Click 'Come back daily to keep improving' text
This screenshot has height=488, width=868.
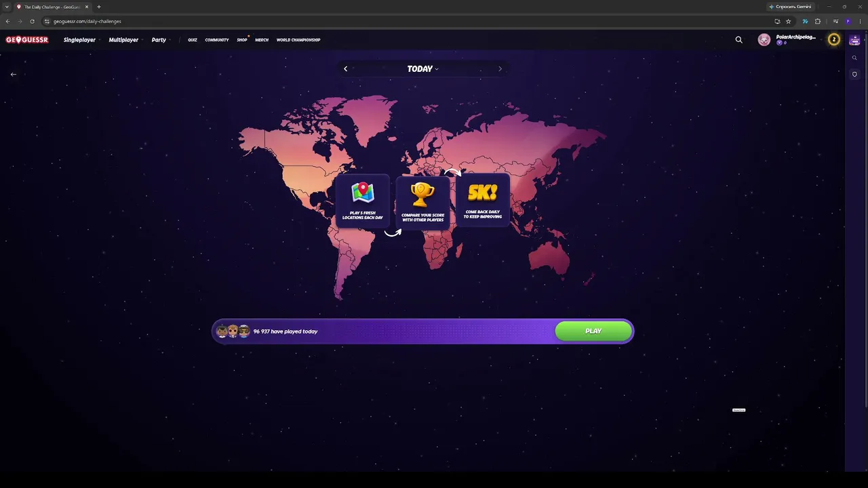pyautogui.click(x=484, y=214)
